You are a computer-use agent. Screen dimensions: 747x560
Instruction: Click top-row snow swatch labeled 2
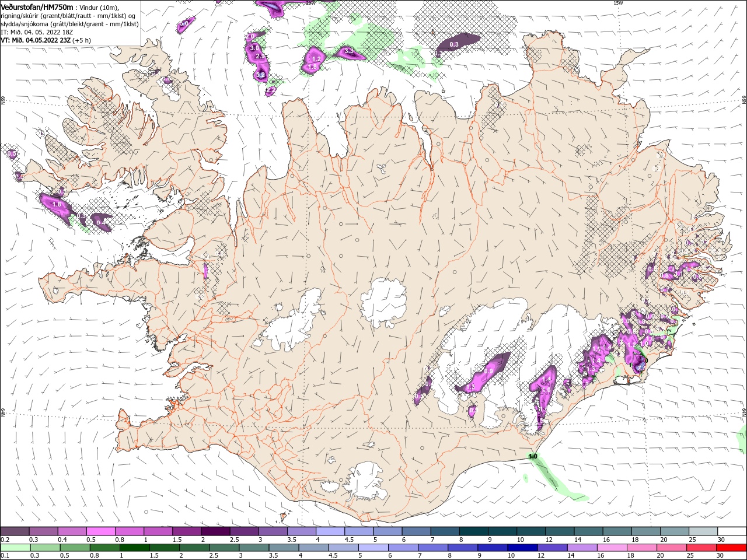pyautogui.click(x=215, y=531)
